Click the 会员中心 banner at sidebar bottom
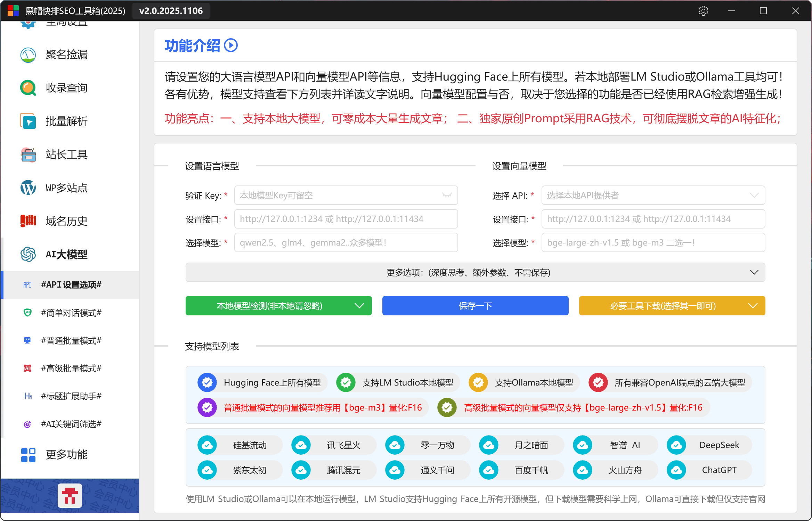Viewport: 812px width, 521px height. coord(70,495)
